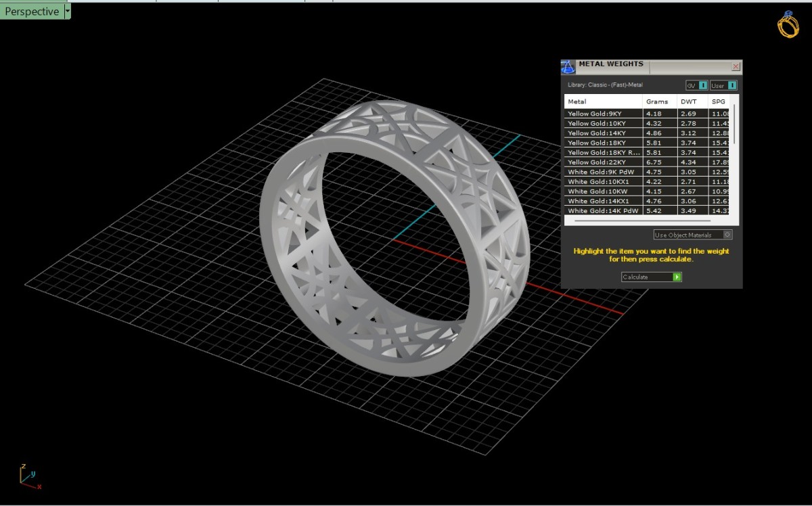Screen dimensions: 812x506
Task: Click the XYZ axis indicator icon
Action: [x=29, y=476]
